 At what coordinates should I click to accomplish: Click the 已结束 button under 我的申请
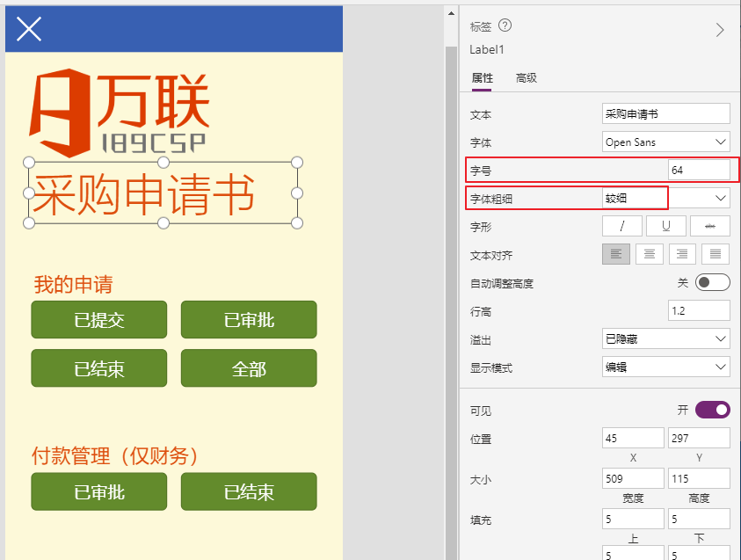point(99,368)
